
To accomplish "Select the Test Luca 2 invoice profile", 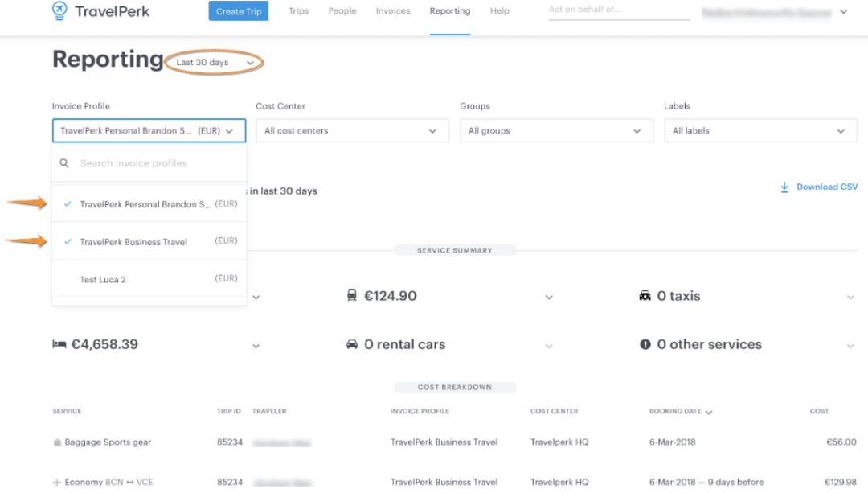I will (x=149, y=279).
